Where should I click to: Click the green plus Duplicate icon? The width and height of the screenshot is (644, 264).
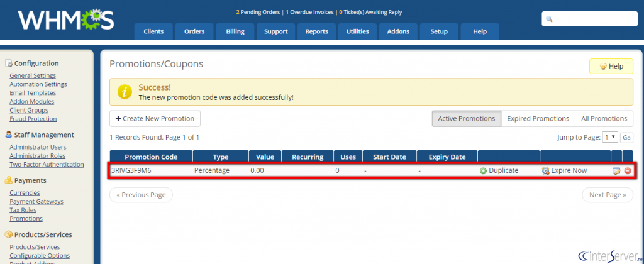click(x=484, y=171)
